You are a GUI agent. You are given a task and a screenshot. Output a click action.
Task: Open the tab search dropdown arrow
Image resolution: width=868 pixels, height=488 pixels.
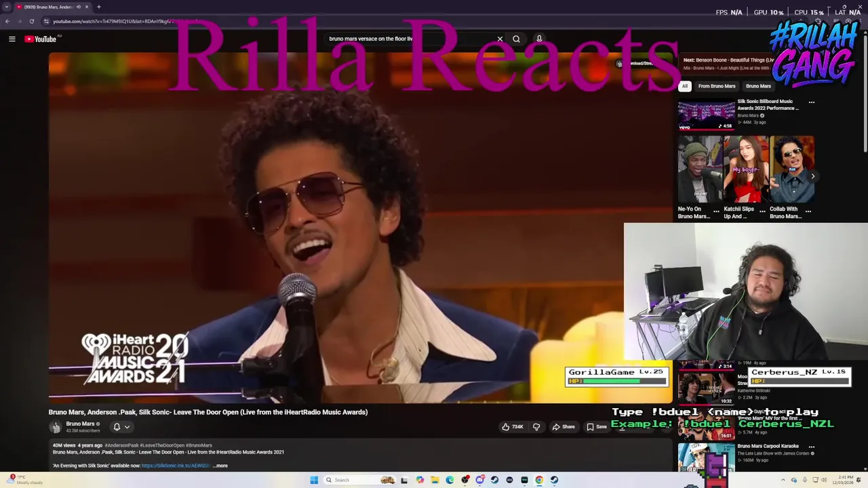pos(7,7)
